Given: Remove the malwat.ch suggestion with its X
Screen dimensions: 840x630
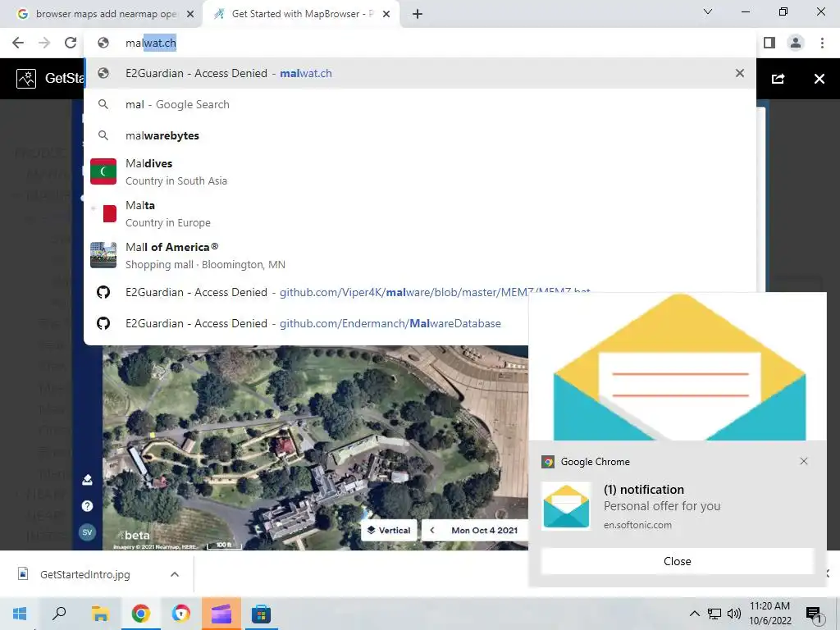Looking at the screenshot, I should (x=740, y=73).
